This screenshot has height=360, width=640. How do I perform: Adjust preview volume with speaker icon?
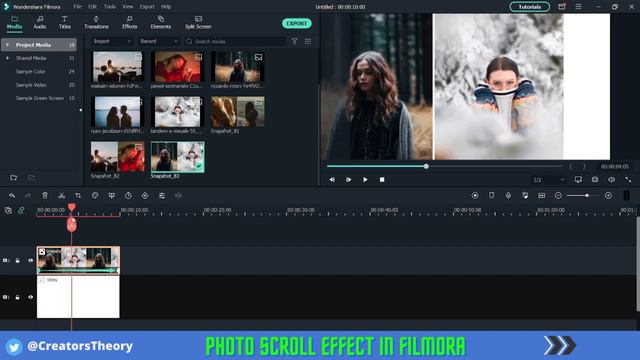[611, 180]
